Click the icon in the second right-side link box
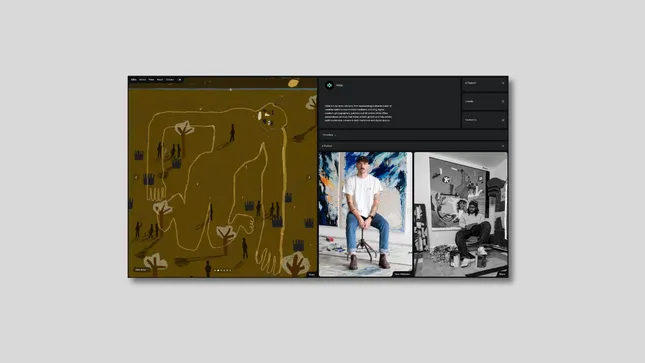Screen dimensions: 645x363 click(x=503, y=102)
